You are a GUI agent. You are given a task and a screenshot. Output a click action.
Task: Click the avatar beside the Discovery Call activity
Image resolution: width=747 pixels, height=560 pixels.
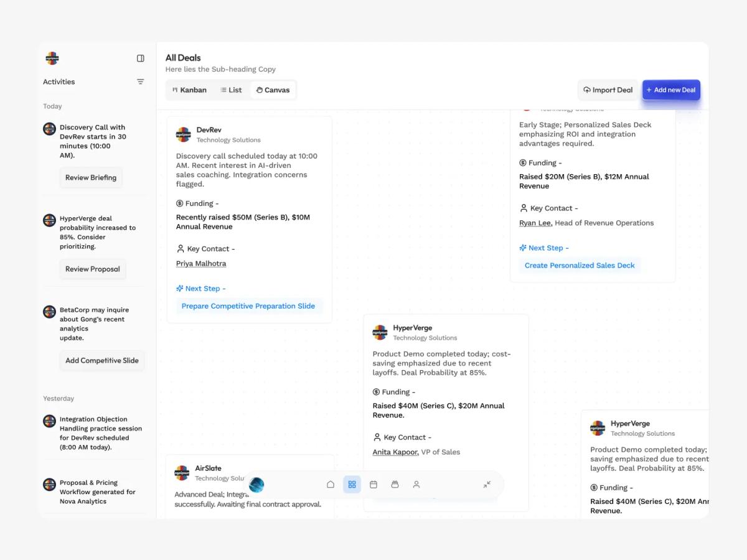pos(49,129)
